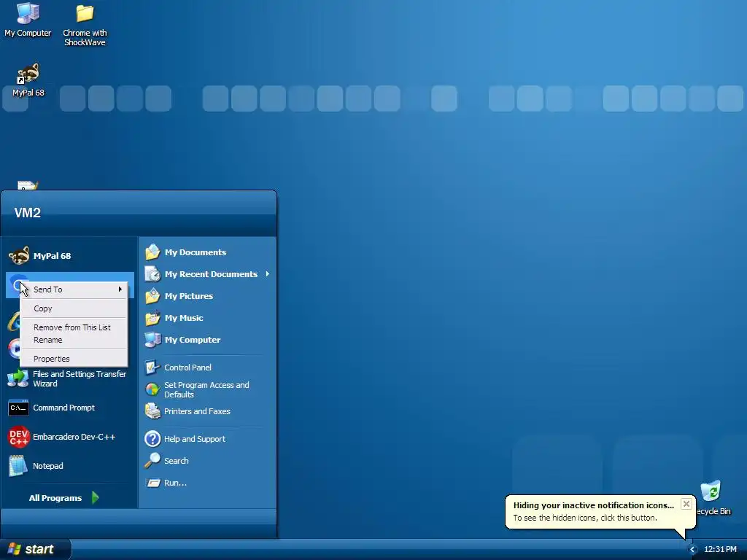Image resolution: width=747 pixels, height=560 pixels.
Task: Click the VM2 user name header
Action: pos(27,212)
